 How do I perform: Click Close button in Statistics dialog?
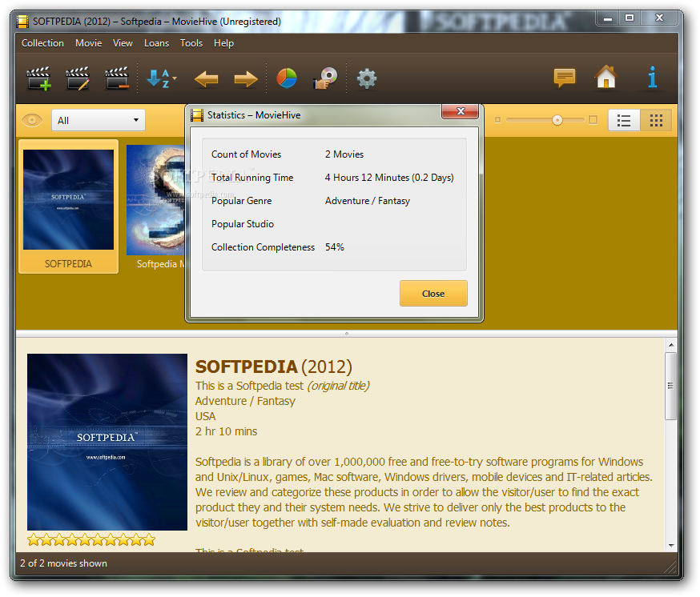(433, 294)
